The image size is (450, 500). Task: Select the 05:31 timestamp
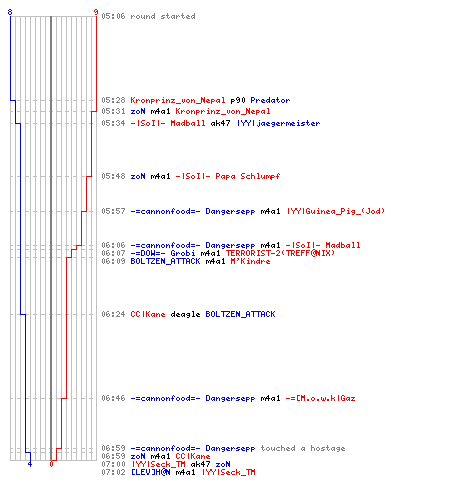113,111
